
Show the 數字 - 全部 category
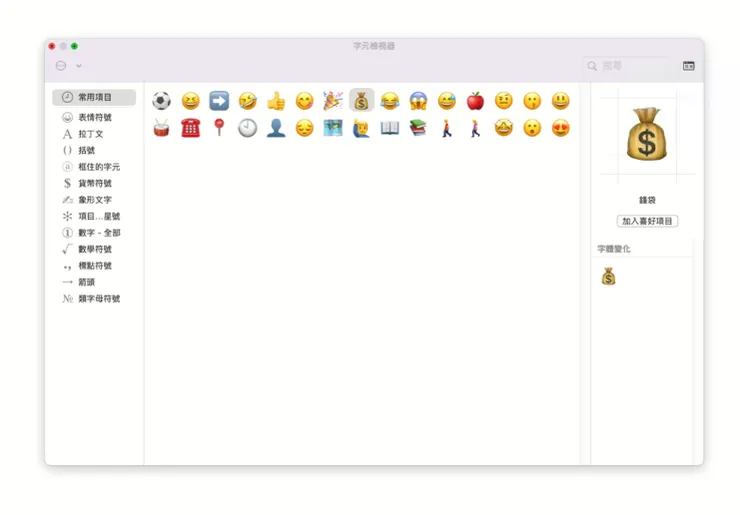point(94,233)
